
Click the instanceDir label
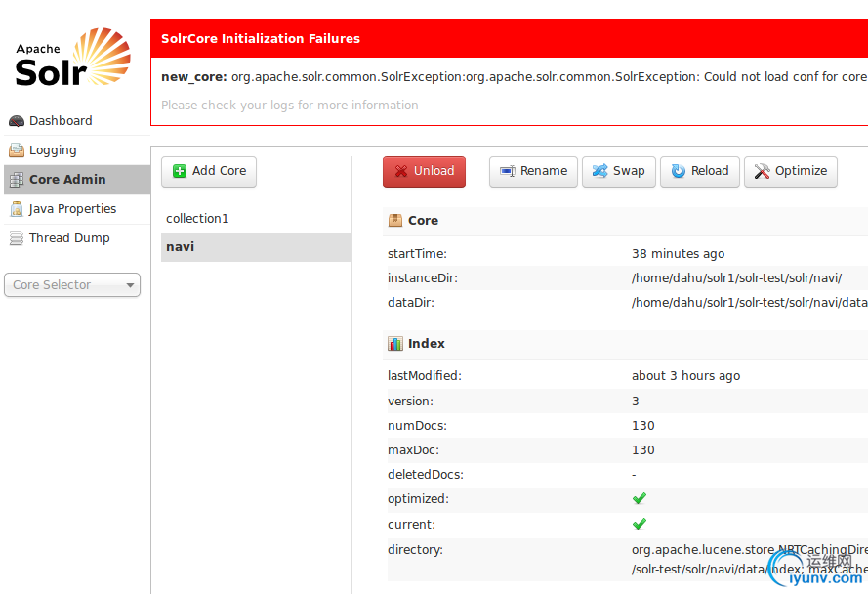[423, 278]
